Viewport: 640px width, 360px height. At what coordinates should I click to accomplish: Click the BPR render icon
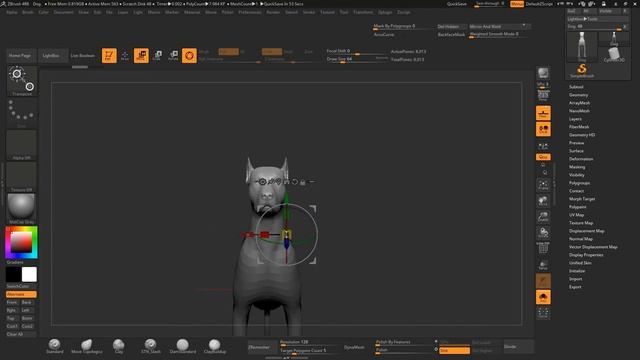[x=543, y=73]
